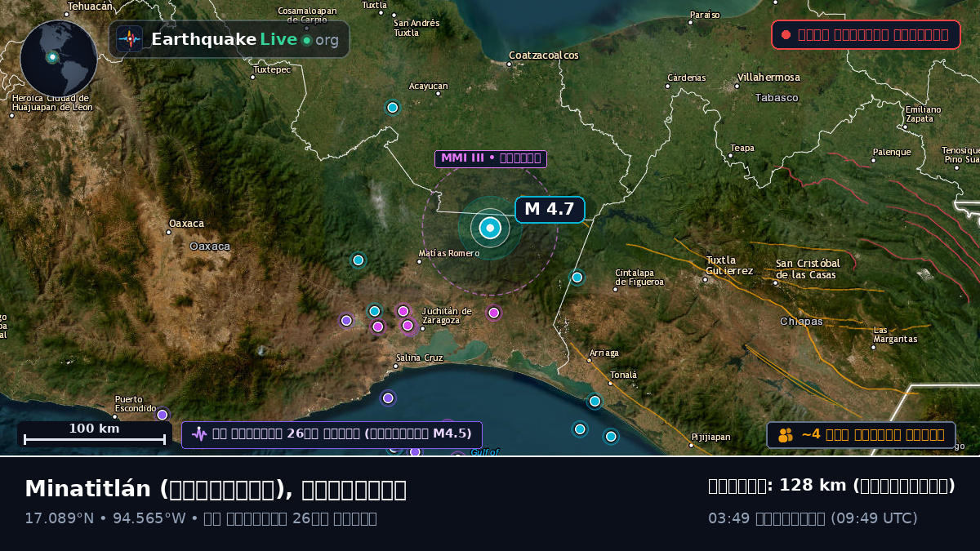Click the M 4.7 magnitude label
This screenshot has height=551, width=980.
550,210
